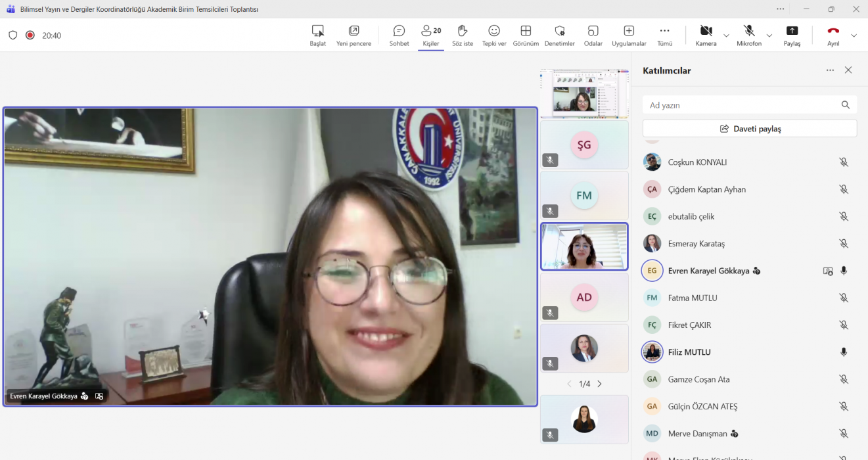868x460 pixels.
Task: Click the Paylaş share screen icon
Action: (792, 35)
